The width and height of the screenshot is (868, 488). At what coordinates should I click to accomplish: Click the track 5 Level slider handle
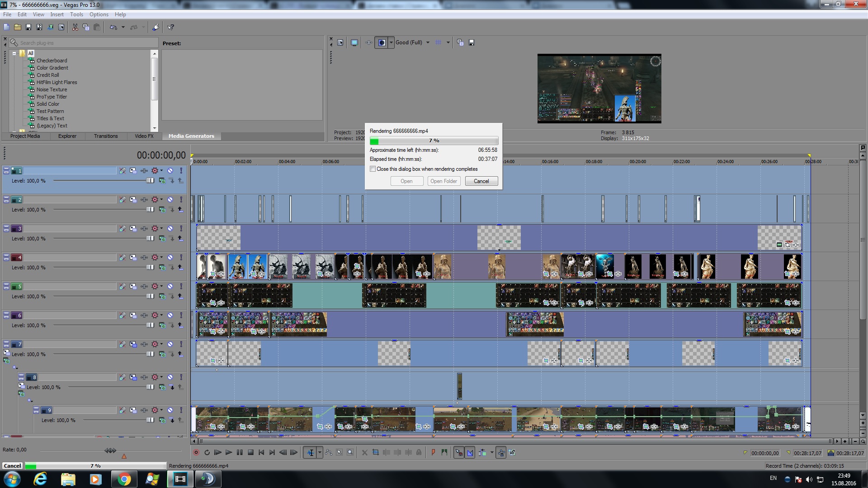(x=150, y=296)
